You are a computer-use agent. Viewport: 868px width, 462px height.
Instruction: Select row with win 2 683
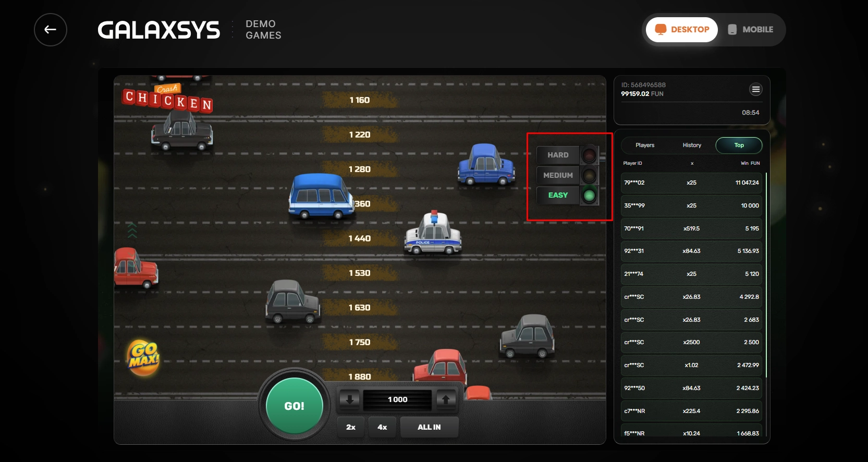coord(691,320)
